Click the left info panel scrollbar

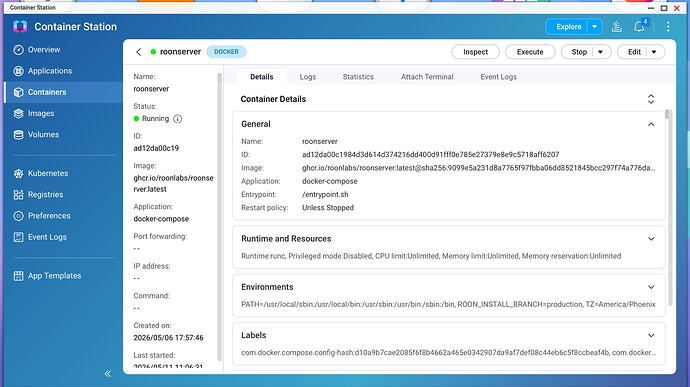(219, 218)
